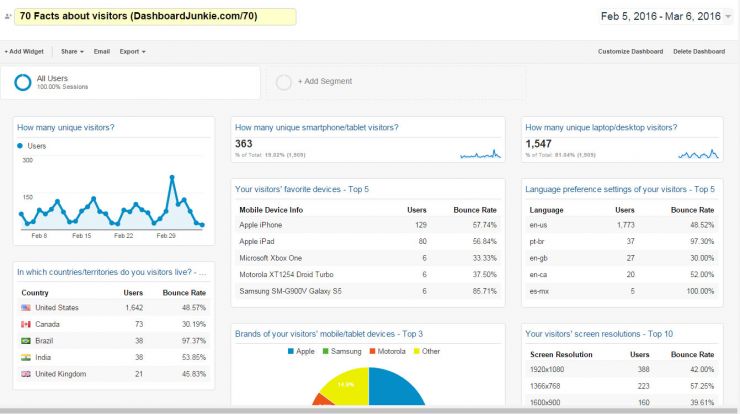The width and height of the screenshot is (740, 414).
Task: Click the 'Apple iPad' device row
Action: point(368,242)
